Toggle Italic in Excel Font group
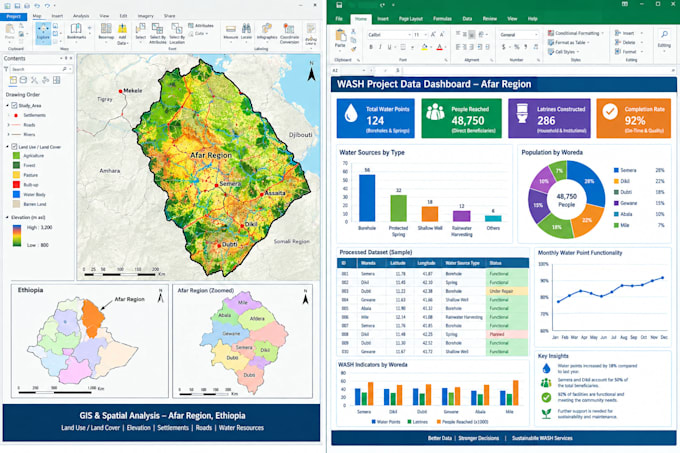 (x=380, y=47)
